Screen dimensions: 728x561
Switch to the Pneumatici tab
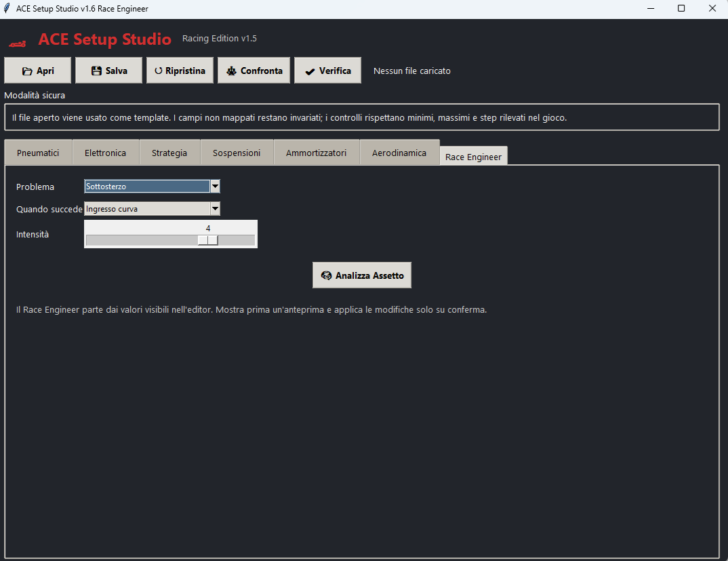click(38, 153)
